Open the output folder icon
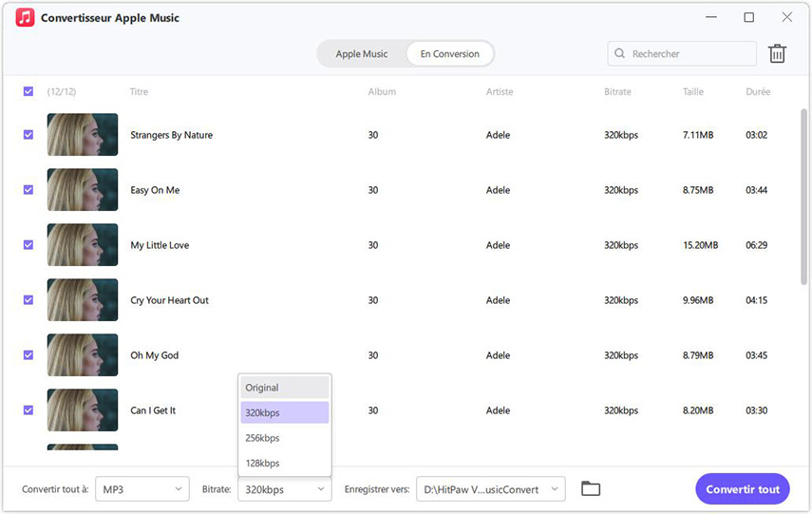The width and height of the screenshot is (812, 514). coord(591,488)
